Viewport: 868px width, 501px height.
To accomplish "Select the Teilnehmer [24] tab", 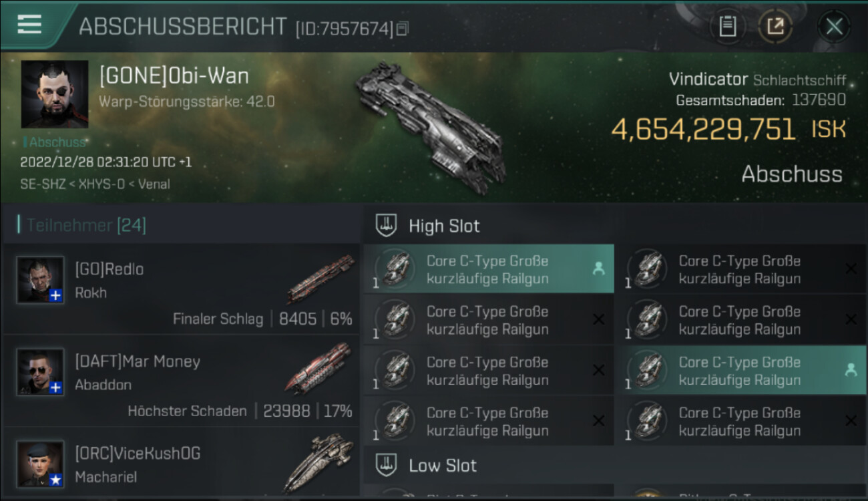I will tap(85, 225).
